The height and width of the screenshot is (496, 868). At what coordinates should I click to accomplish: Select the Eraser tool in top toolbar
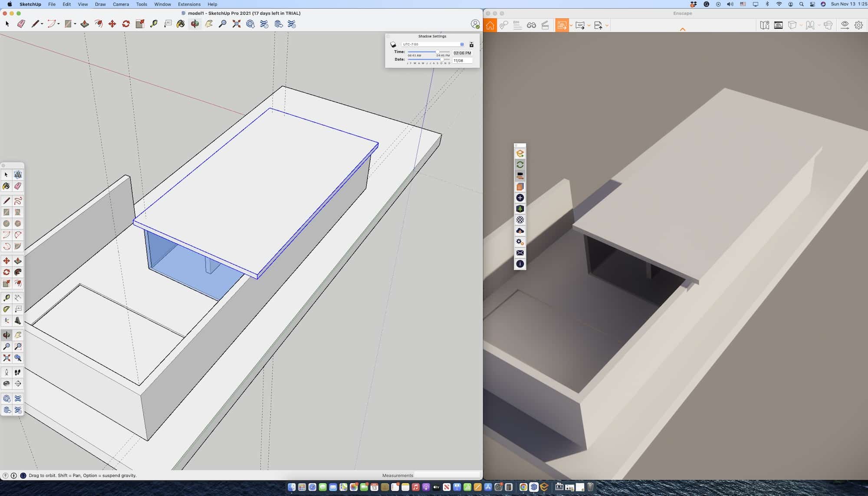tap(21, 24)
